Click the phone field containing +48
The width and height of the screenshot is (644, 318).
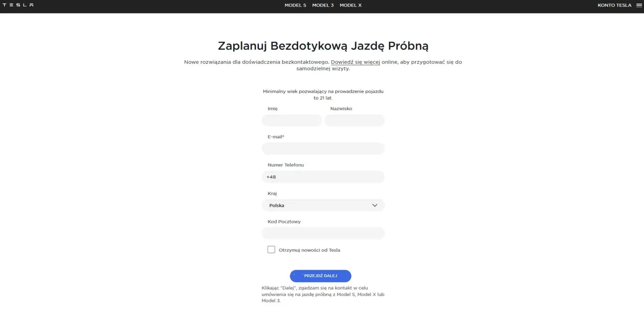click(323, 176)
